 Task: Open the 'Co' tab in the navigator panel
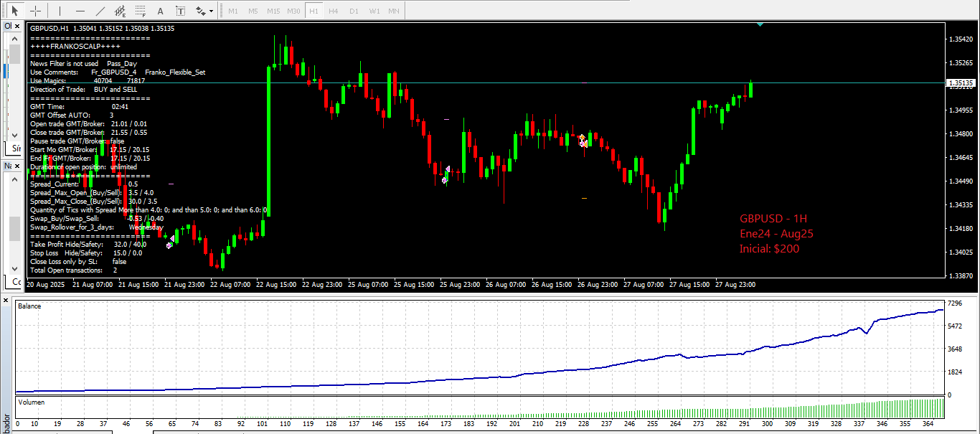pos(15,282)
